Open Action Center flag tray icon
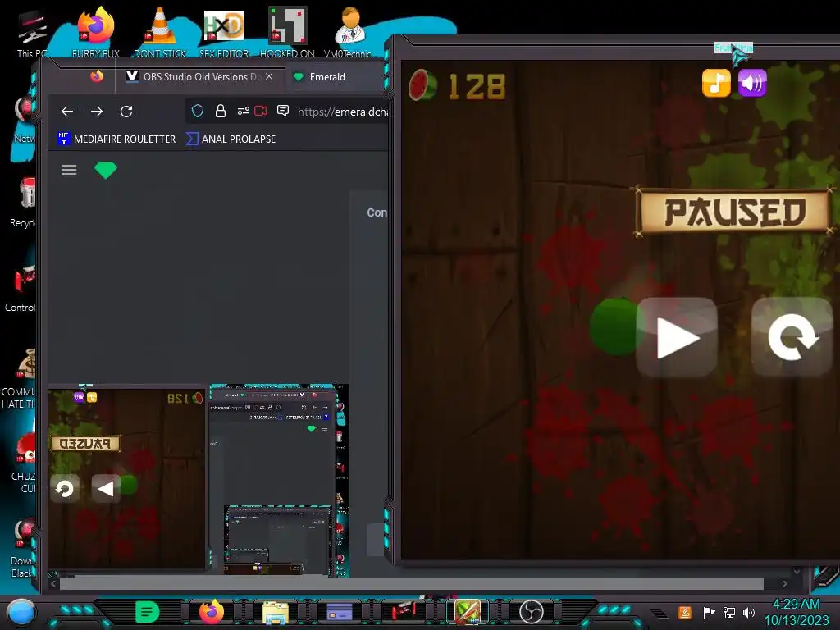Viewport: 840px width, 630px height. pos(709,612)
